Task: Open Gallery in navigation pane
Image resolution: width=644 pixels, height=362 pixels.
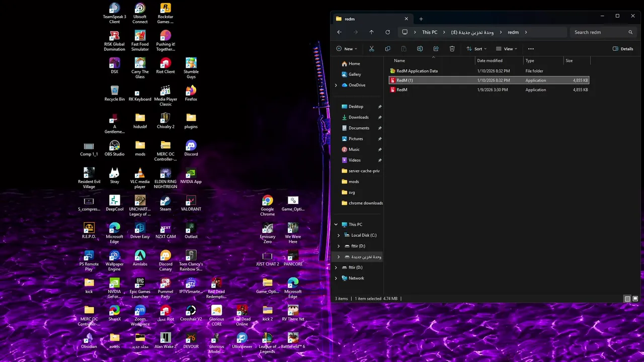Action: (x=351, y=74)
